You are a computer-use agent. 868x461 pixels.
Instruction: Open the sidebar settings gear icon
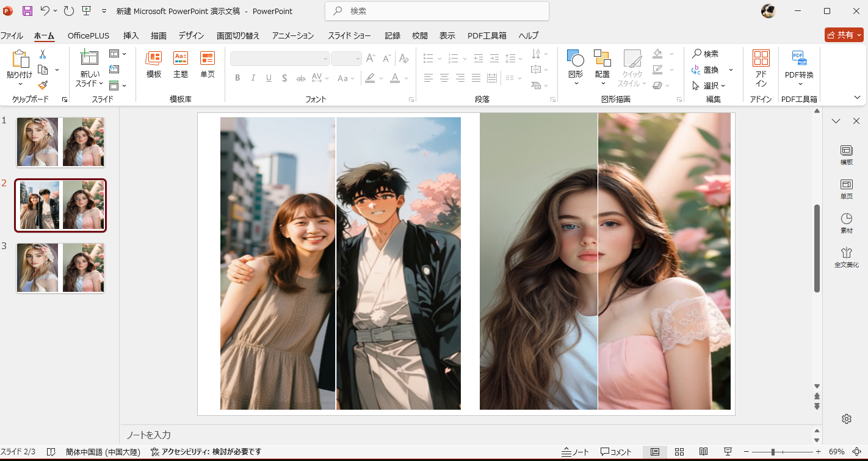click(x=847, y=418)
